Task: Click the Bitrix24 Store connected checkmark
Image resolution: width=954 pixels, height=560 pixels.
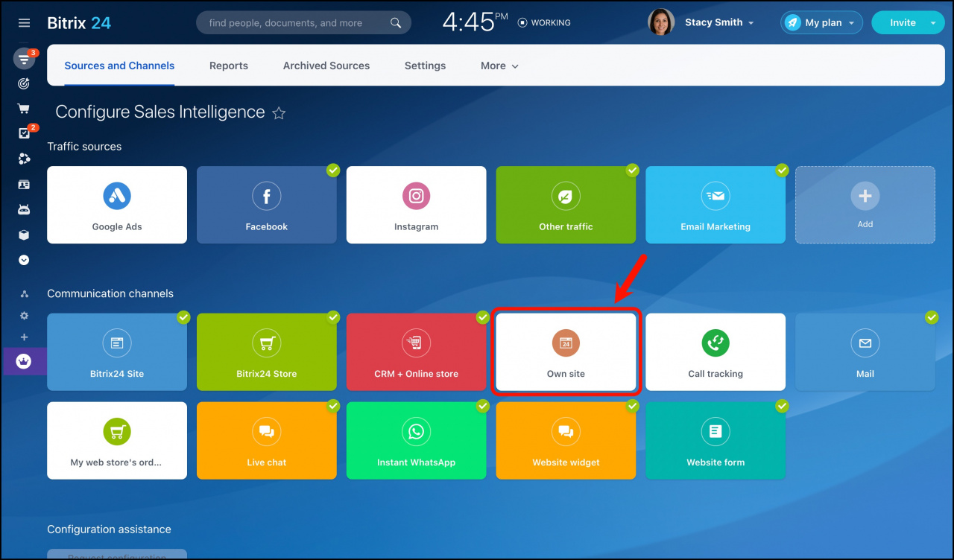Action: [333, 317]
